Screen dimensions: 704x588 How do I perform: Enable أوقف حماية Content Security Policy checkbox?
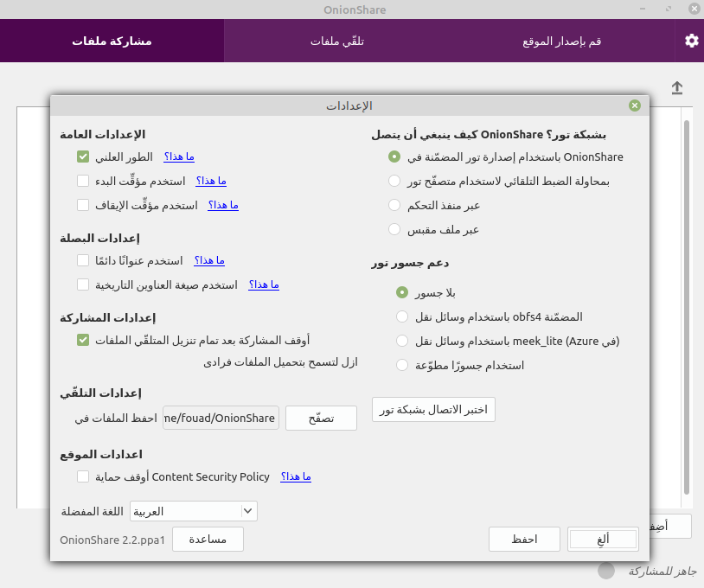point(83,476)
